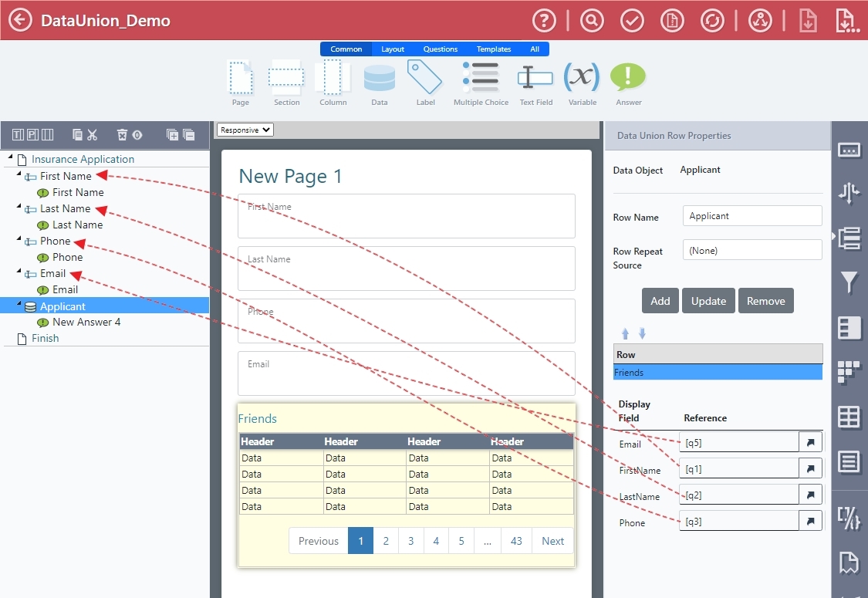Go to Next page in Friends table
This screenshot has width=868, height=598.
pos(552,541)
